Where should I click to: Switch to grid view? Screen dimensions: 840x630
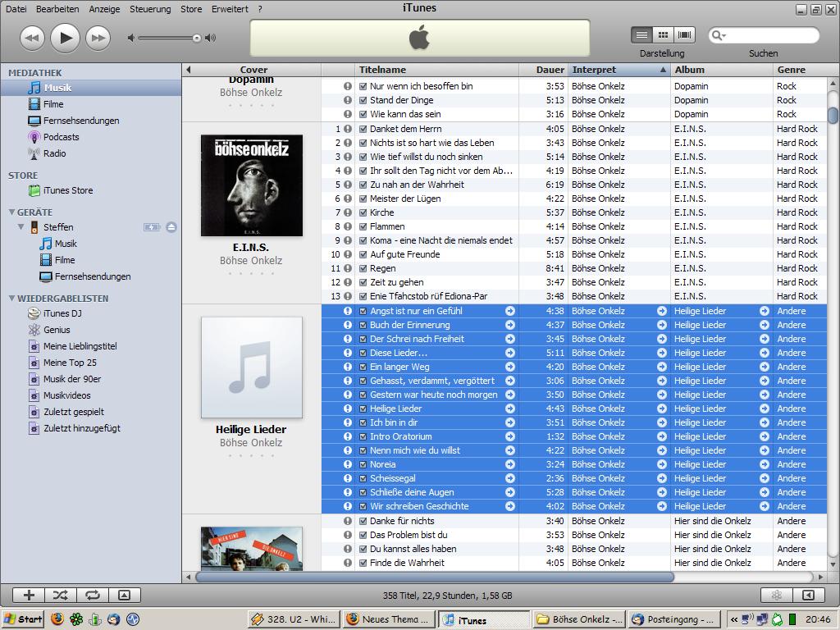[x=663, y=35]
